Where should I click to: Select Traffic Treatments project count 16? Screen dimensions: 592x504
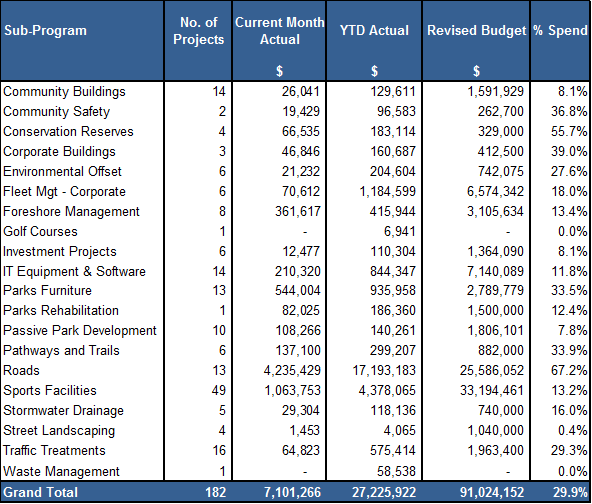coord(219,450)
